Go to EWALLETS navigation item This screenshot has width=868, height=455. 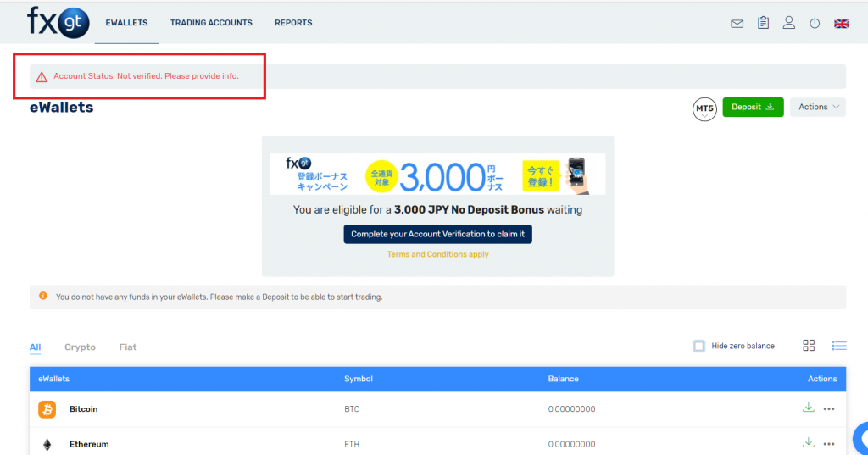click(x=127, y=23)
